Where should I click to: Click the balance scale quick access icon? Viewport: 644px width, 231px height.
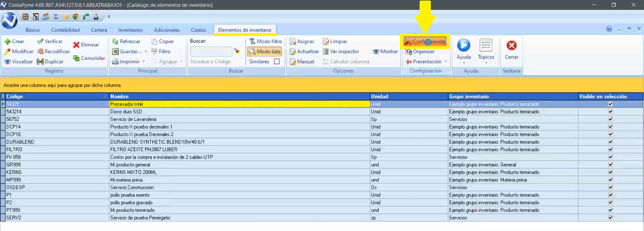(x=56, y=17)
